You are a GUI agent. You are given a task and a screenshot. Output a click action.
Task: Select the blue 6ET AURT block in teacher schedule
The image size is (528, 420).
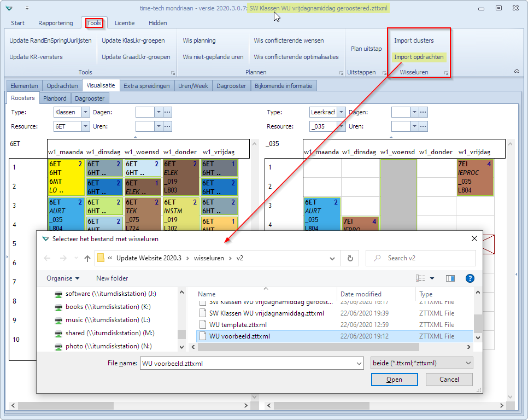click(322, 214)
